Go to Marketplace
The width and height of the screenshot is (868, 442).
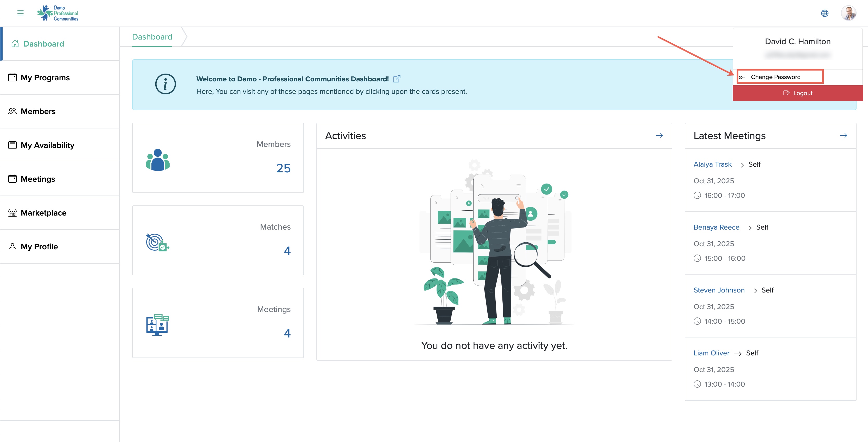[x=60, y=213]
